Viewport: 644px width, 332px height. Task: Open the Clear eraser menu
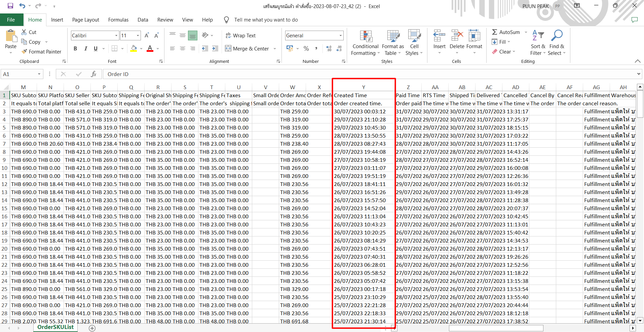coord(503,51)
